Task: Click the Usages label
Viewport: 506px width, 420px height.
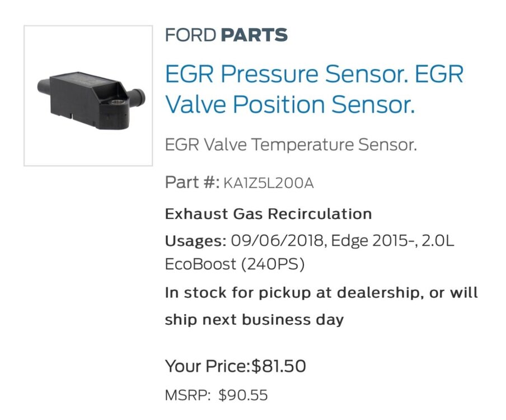Action: coord(195,241)
